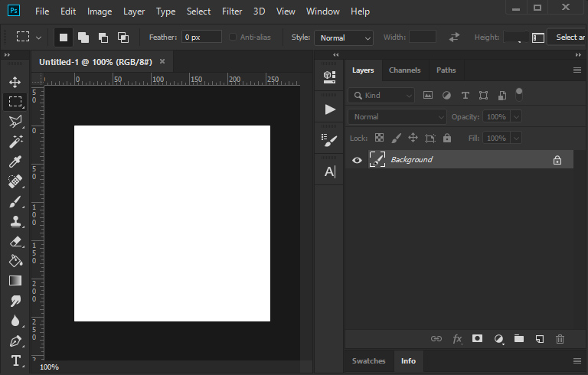Switch to the Paths tab
Screen dimensions: 588x375
coord(446,70)
